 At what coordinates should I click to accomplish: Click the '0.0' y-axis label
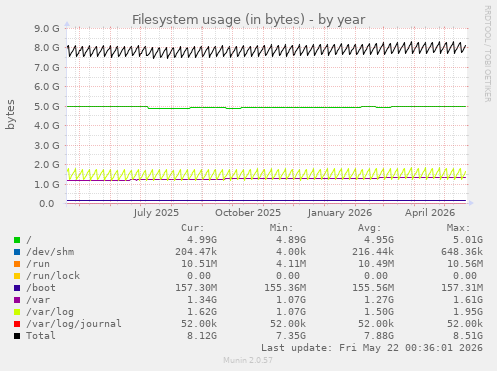tap(47, 204)
